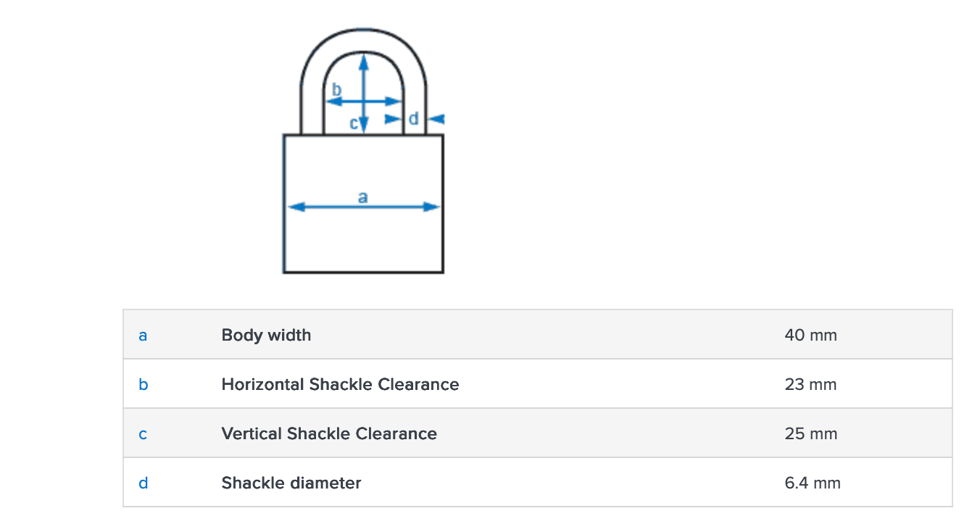
Task: Click the "Horizontal Shackle Clearance" text
Action: click(340, 384)
